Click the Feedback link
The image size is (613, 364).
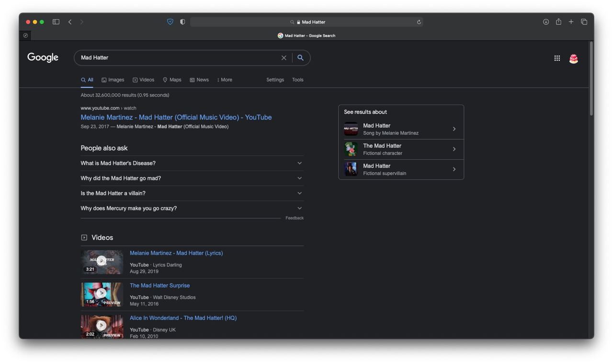point(295,218)
